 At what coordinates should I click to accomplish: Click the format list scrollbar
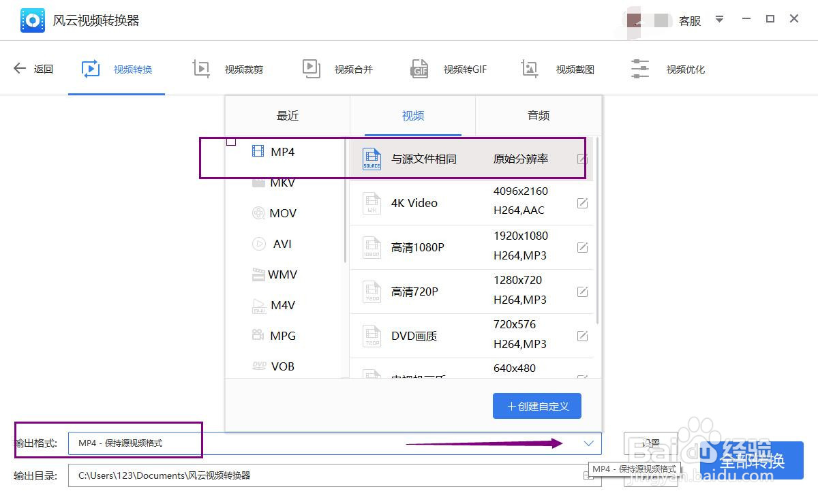tap(344, 200)
